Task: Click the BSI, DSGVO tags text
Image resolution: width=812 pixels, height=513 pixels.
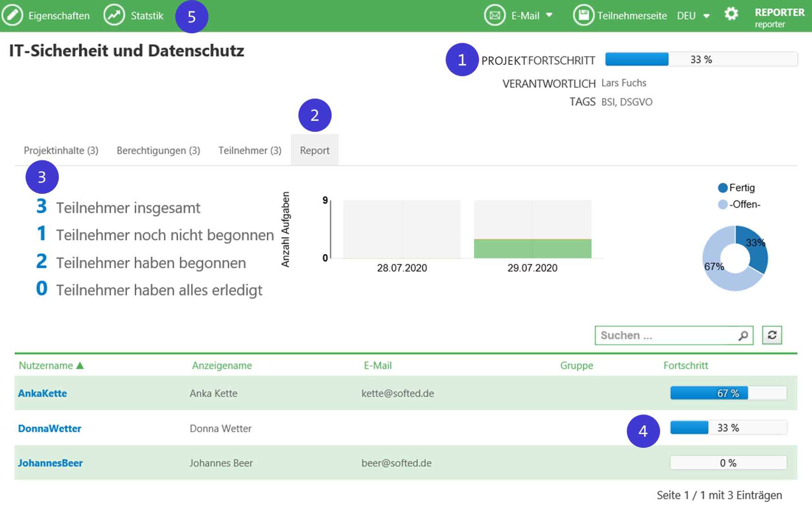Action: coord(627,102)
